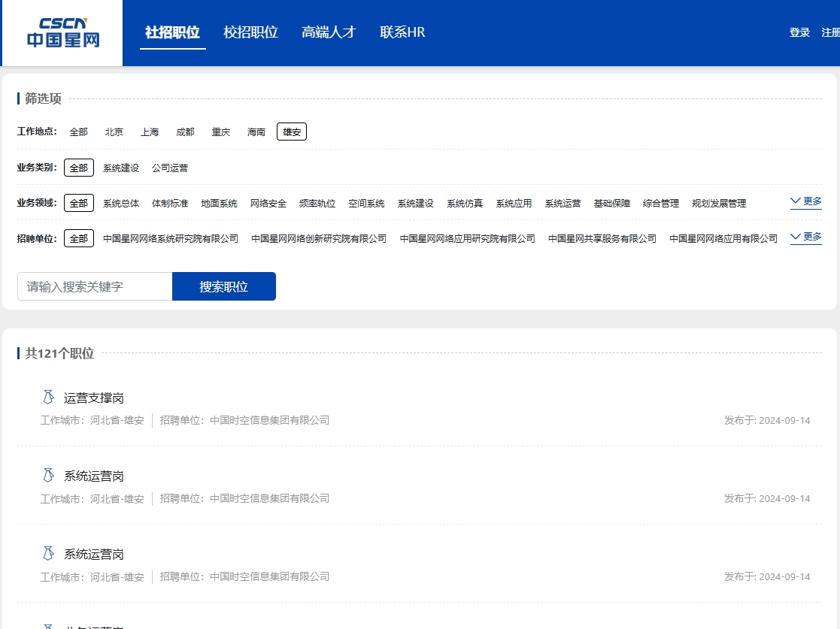Viewport: 840px width, 629px height.
Task: Filter work location by 海南
Action: click(x=256, y=132)
